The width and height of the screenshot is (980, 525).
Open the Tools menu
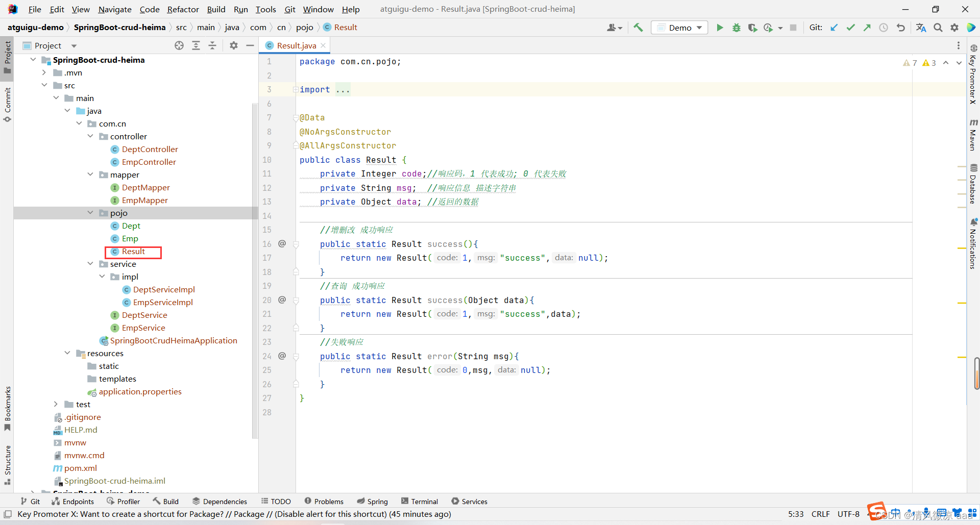coord(265,9)
